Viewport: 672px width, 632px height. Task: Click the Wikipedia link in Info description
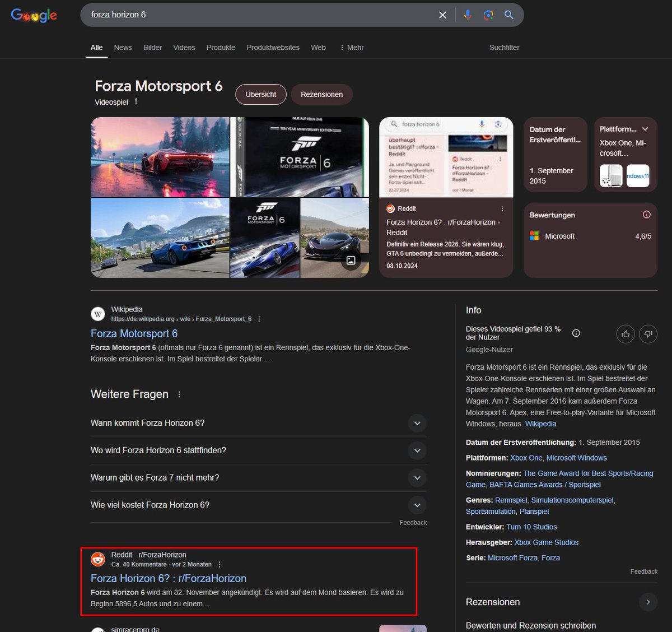tap(540, 424)
